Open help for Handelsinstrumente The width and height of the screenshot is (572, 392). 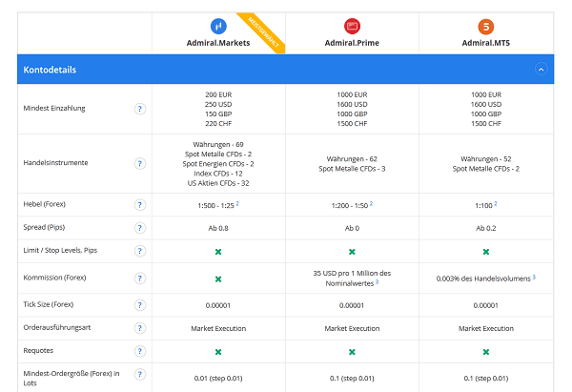[x=140, y=163]
